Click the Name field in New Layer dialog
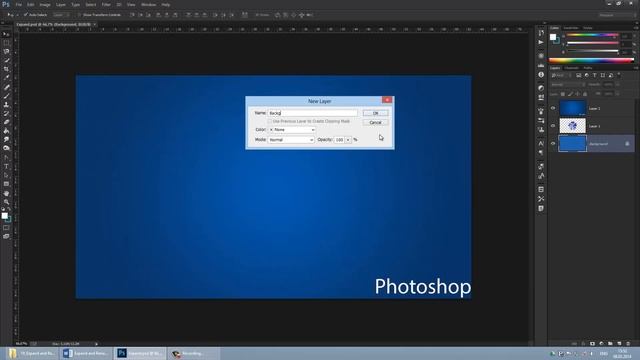 pos(312,113)
